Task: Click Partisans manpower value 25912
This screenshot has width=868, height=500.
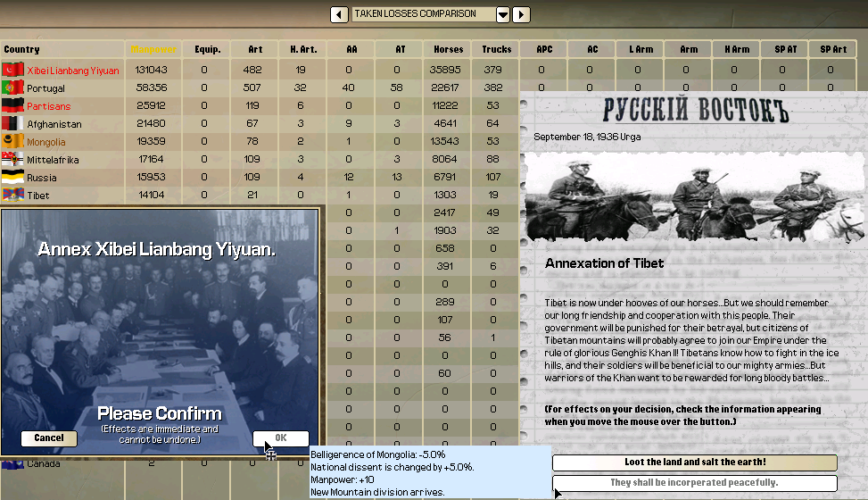Action: (x=151, y=105)
